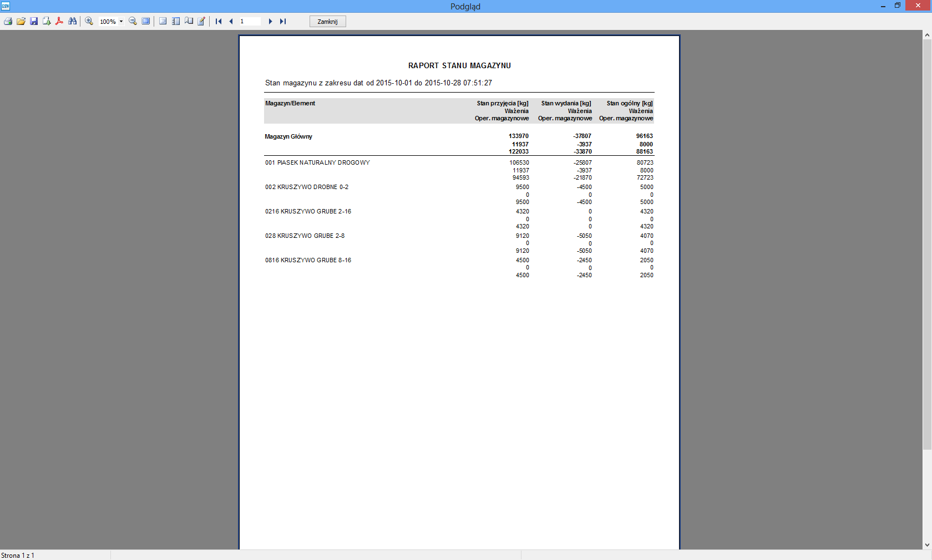This screenshot has width=932, height=560.
Task: Click the export document icon
Action: [x=47, y=22]
